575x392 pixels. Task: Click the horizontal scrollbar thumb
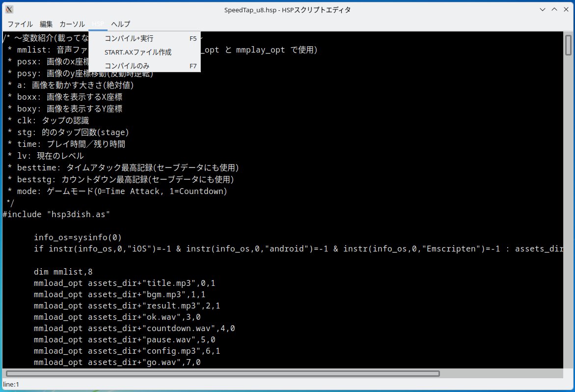point(223,373)
